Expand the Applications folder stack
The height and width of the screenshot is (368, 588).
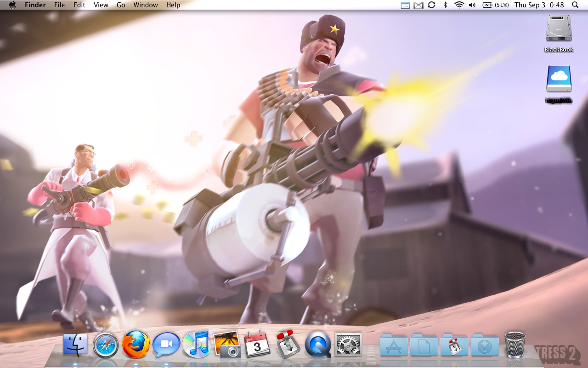click(x=394, y=345)
